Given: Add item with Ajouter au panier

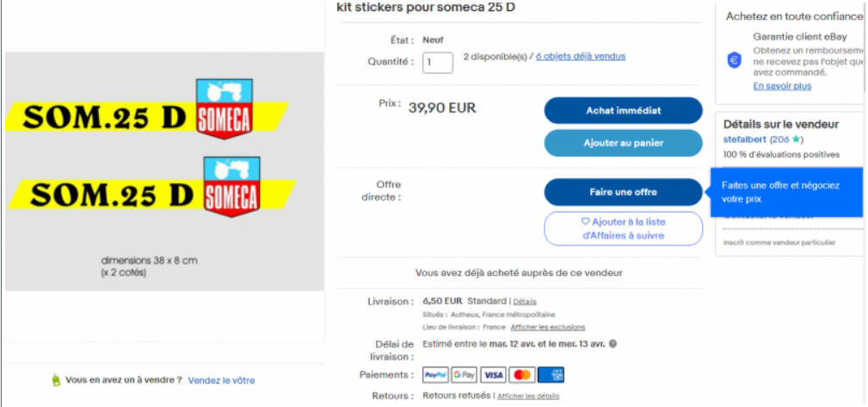Looking at the screenshot, I should tap(623, 143).
